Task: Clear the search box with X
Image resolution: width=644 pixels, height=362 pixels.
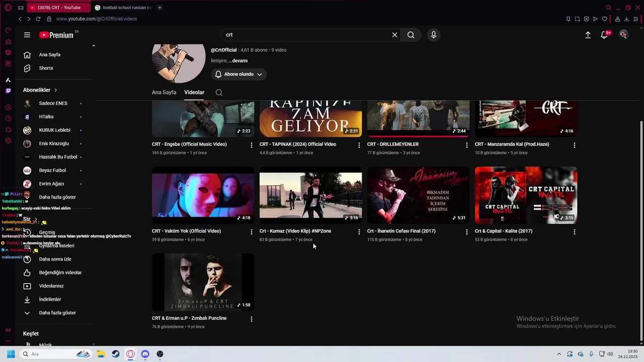Action: pos(394,35)
